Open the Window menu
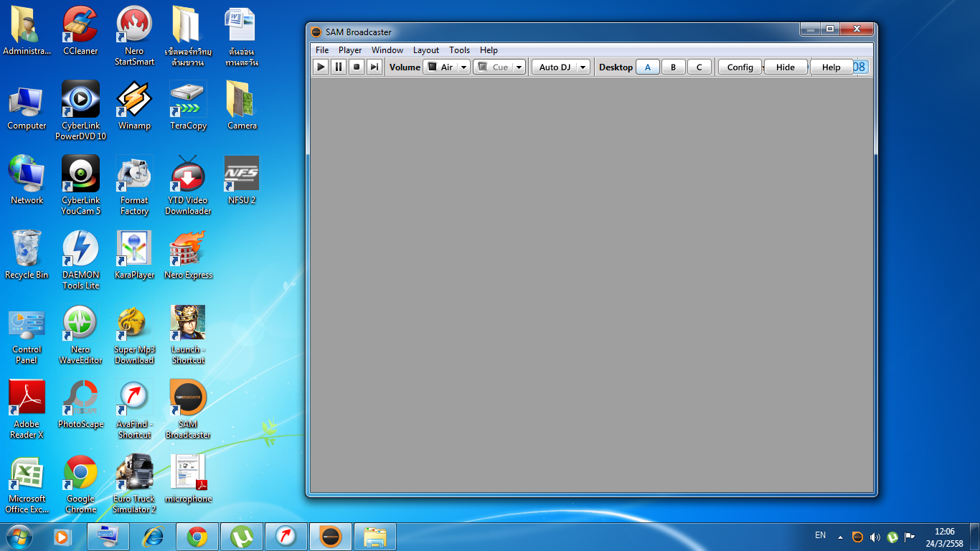This screenshot has height=551, width=980. pyautogui.click(x=387, y=50)
